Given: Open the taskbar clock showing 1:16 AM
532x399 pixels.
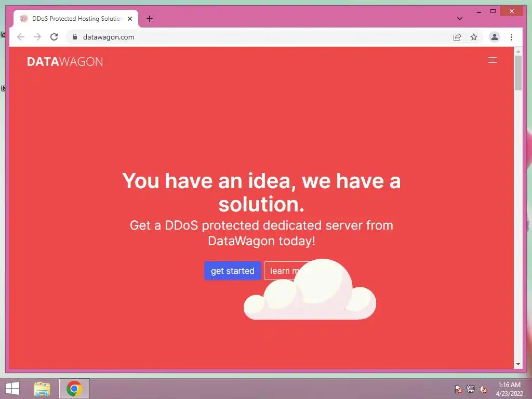Looking at the screenshot, I should click(509, 389).
